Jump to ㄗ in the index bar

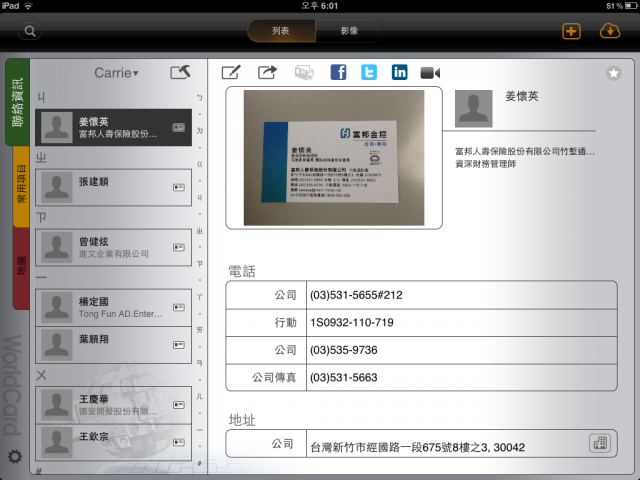pyautogui.click(x=200, y=264)
